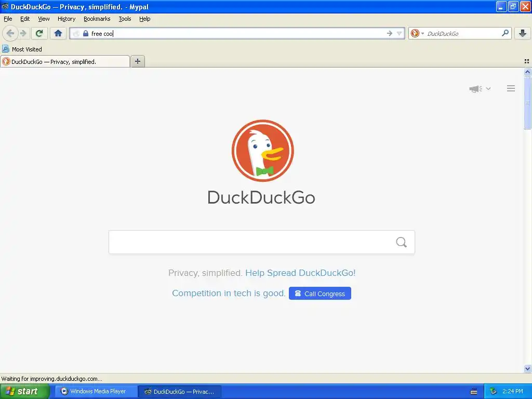532x399 pixels.
Task: Click the scrollbar up arrow
Action: [527, 72]
